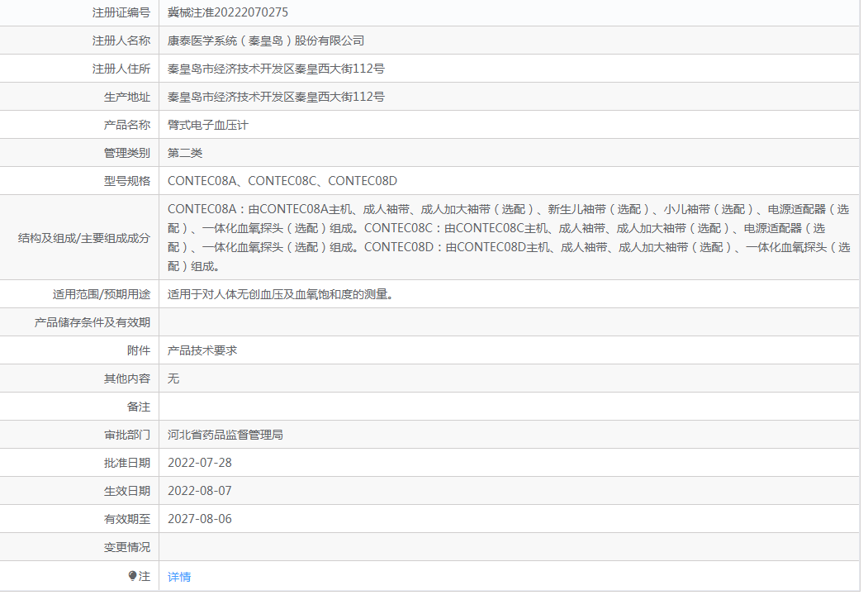Click the expiry date 2027-08-06

click(x=199, y=519)
